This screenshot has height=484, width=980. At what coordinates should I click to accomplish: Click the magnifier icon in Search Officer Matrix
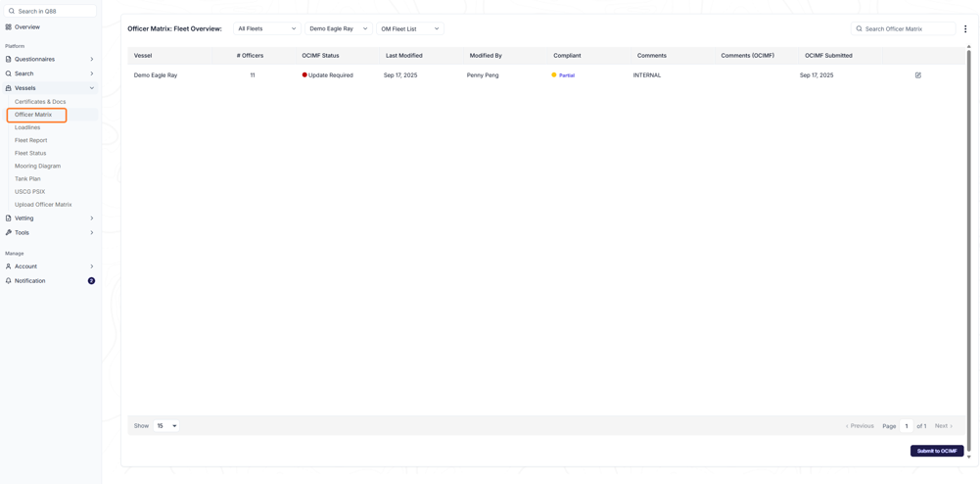(x=860, y=28)
